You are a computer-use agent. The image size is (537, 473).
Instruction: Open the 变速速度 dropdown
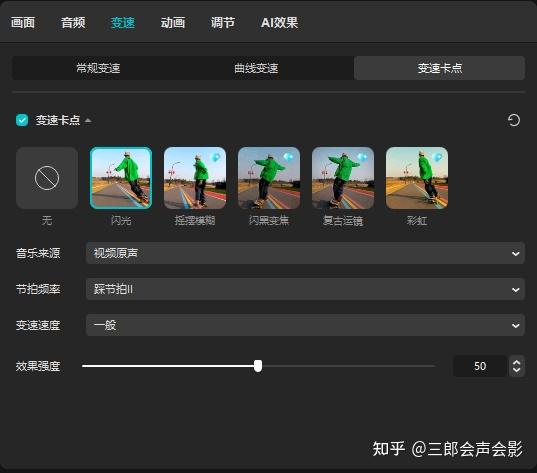(x=305, y=325)
